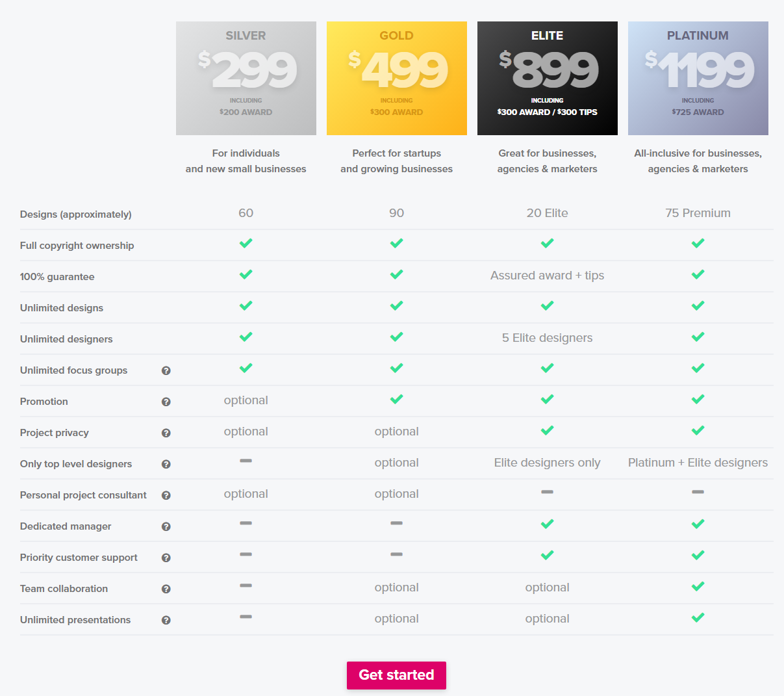The height and width of the screenshot is (696, 784).
Task: Click Silver's optional Personal project consultant
Action: pyautogui.click(x=246, y=494)
